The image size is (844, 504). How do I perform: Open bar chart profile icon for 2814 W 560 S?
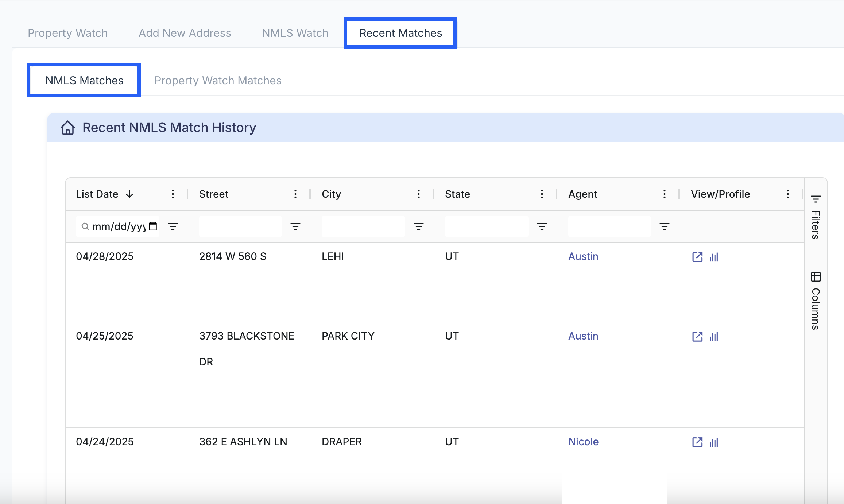(x=714, y=257)
